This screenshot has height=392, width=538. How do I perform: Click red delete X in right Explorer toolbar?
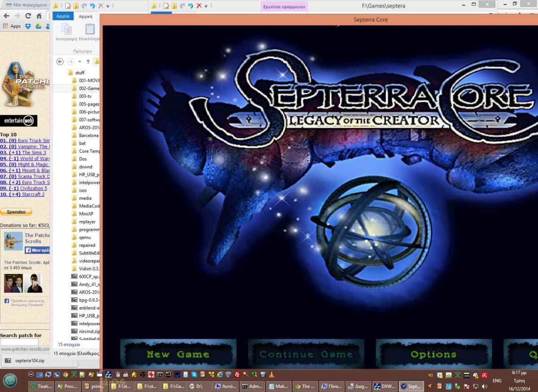click(x=199, y=6)
